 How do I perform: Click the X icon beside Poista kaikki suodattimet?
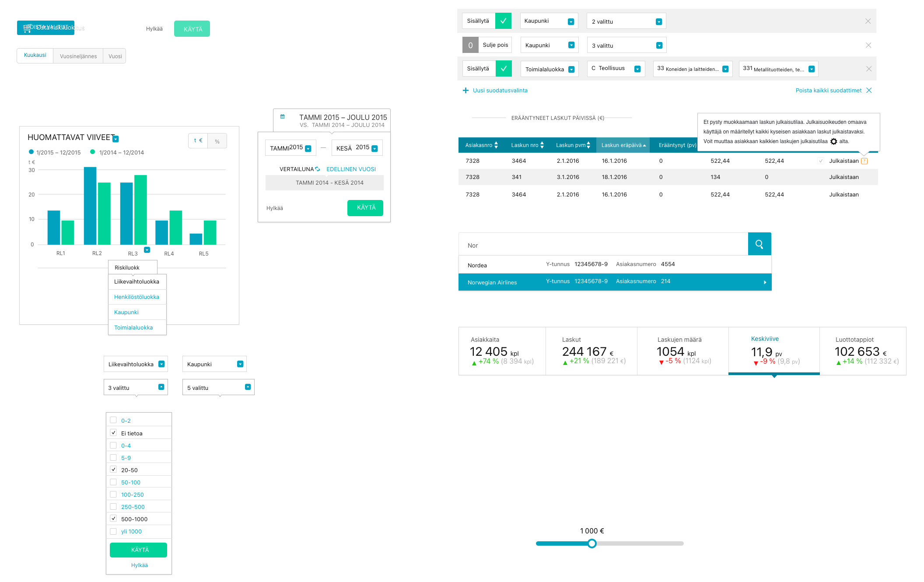pyautogui.click(x=869, y=90)
